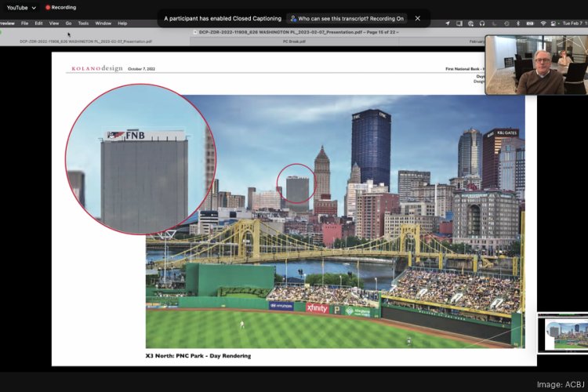Click 'Who can see this transcript?' link
The height and width of the screenshot is (392, 588).
pyautogui.click(x=347, y=18)
